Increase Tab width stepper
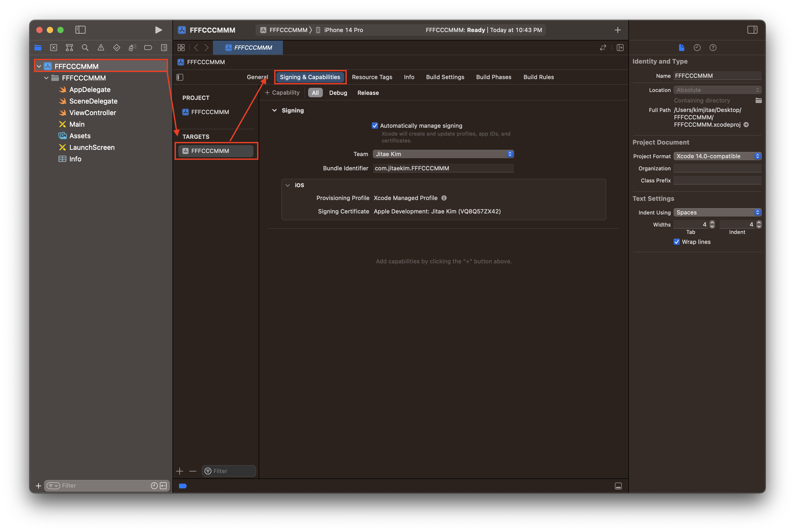The image size is (795, 532). (x=712, y=223)
